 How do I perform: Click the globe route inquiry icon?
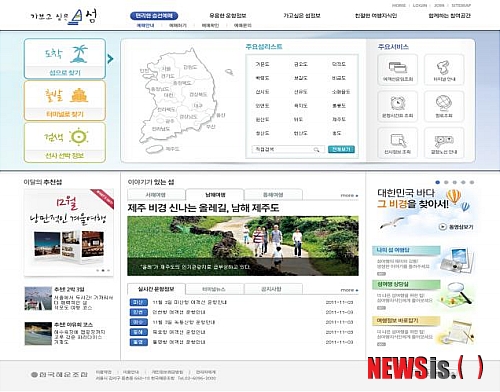coord(444,103)
